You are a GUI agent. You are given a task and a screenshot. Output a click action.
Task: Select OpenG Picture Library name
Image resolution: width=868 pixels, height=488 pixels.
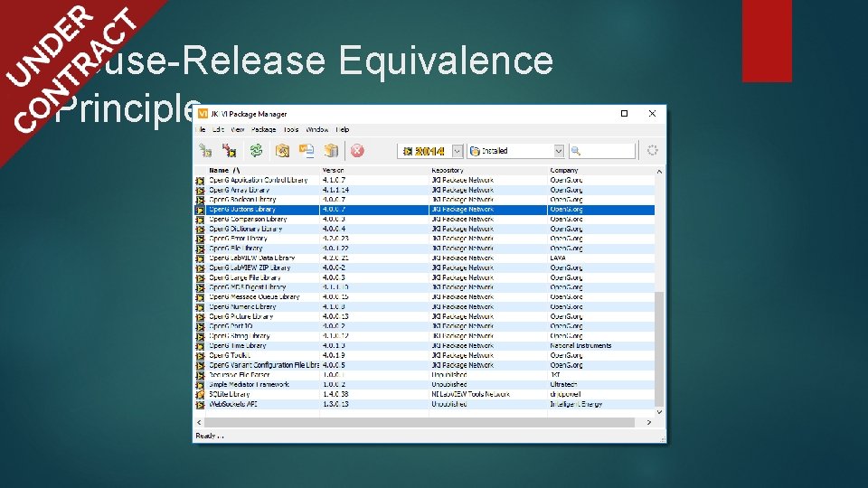(241, 316)
